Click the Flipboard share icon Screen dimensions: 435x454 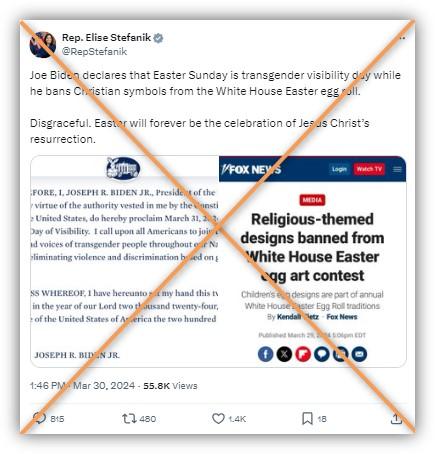click(x=303, y=354)
